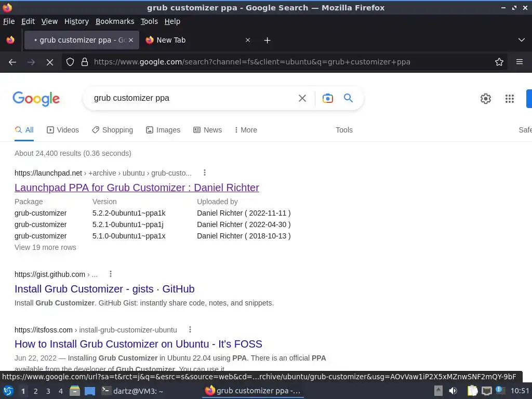This screenshot has height=399, width=532.
Task: Open the Edit menu
Action: (28, 21)
